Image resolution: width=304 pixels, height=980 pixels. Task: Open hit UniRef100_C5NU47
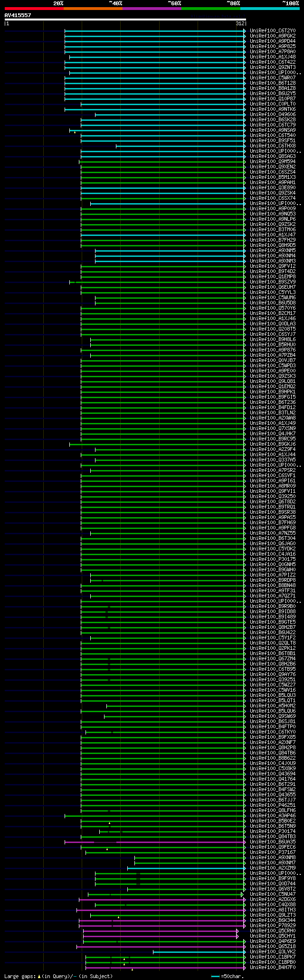click(273, 894)
